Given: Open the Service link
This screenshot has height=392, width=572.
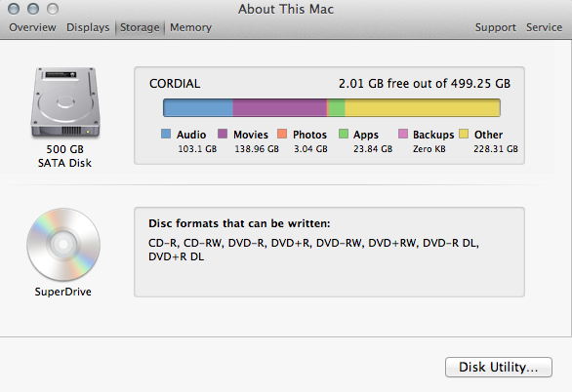Looking at the screenshot, I should click(544, 27).
